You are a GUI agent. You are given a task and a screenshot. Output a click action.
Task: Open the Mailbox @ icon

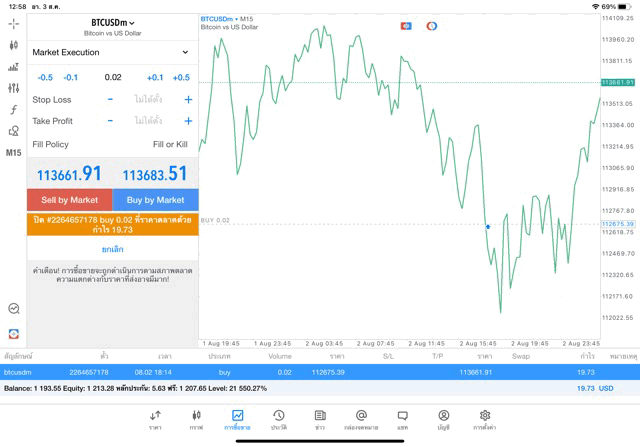pyautogui.click(x=361, y=419)
